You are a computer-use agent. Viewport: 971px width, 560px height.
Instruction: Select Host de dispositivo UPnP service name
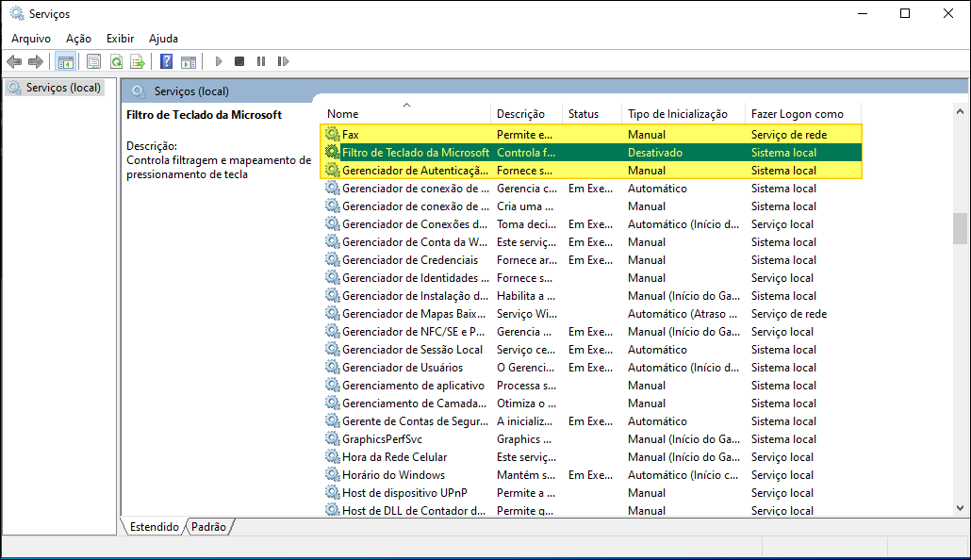[x=404, y=494]
